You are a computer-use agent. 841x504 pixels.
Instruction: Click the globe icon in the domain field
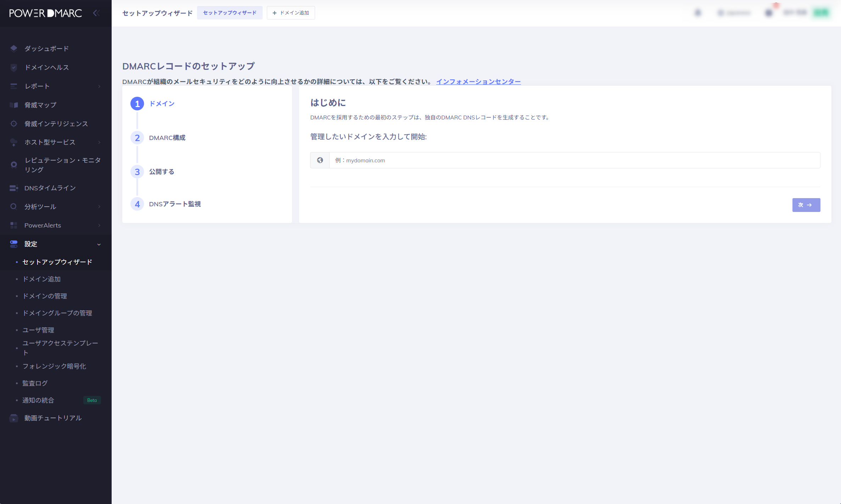point(320,160)
